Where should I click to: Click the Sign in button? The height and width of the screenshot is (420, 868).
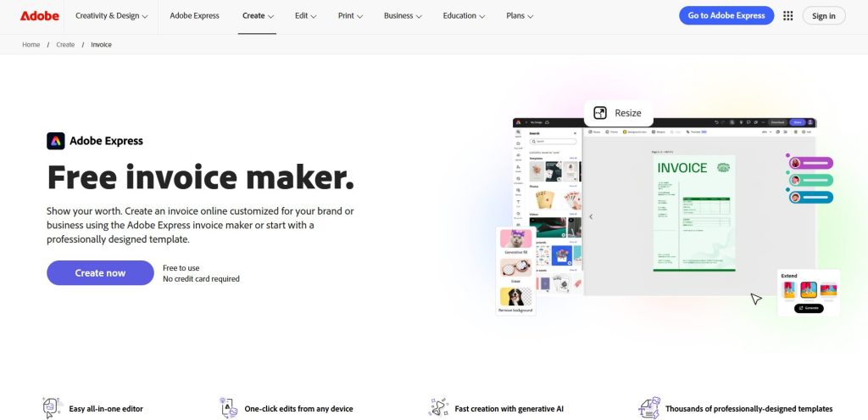[x=824, y=15]
